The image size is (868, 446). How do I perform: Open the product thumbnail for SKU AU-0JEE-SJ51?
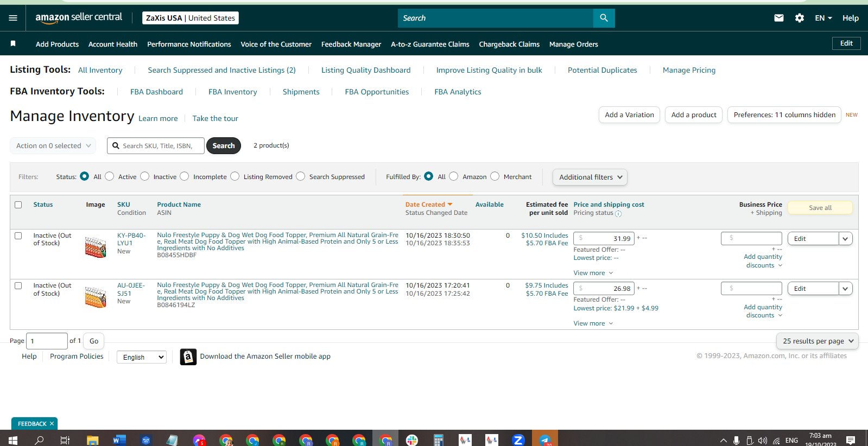pyautogui.click(x=96, y=297)
